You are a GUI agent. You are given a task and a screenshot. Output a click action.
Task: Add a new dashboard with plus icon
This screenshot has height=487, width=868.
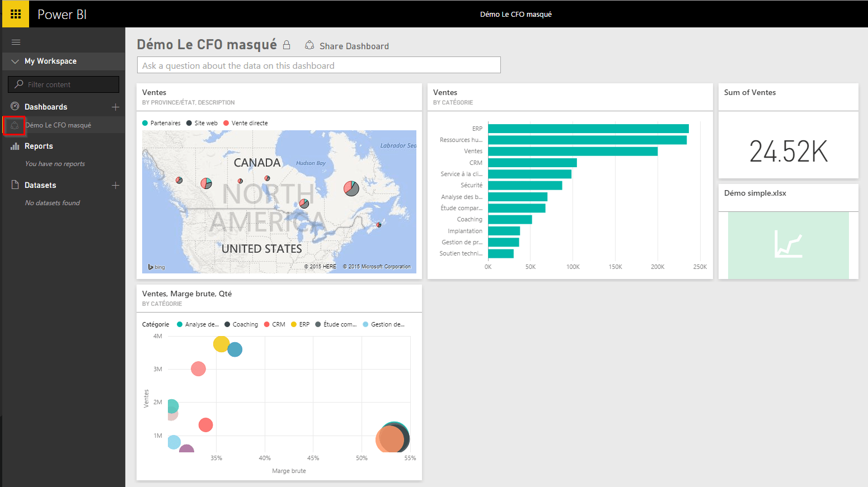[x=115, y=107]
